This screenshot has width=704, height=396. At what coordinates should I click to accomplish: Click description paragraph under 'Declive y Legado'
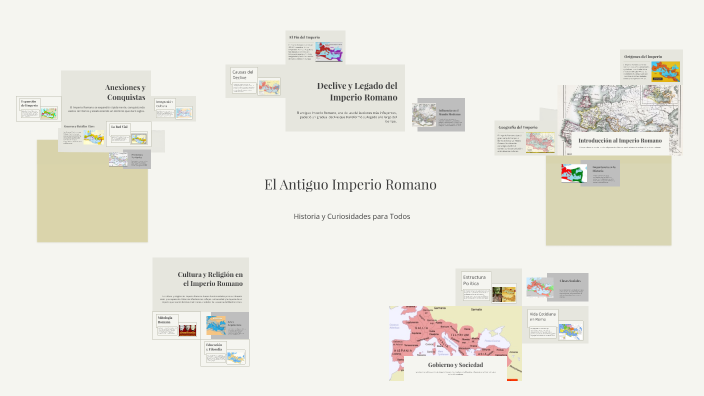point(347,117)
